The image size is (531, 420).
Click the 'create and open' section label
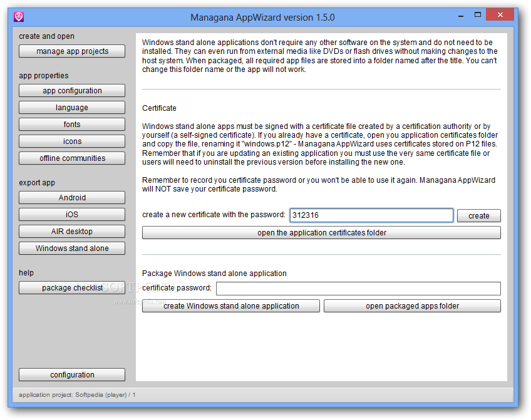click(46, 36)
